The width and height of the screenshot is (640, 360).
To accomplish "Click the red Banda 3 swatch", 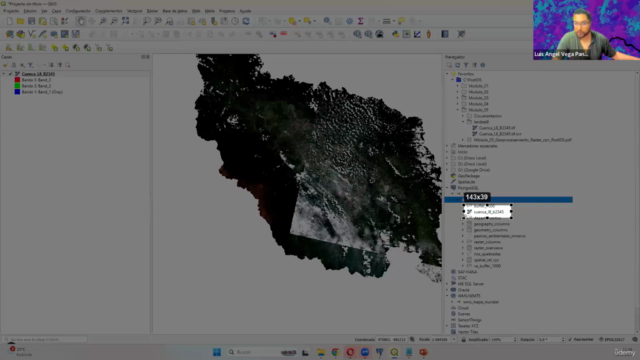I will 17,80.
